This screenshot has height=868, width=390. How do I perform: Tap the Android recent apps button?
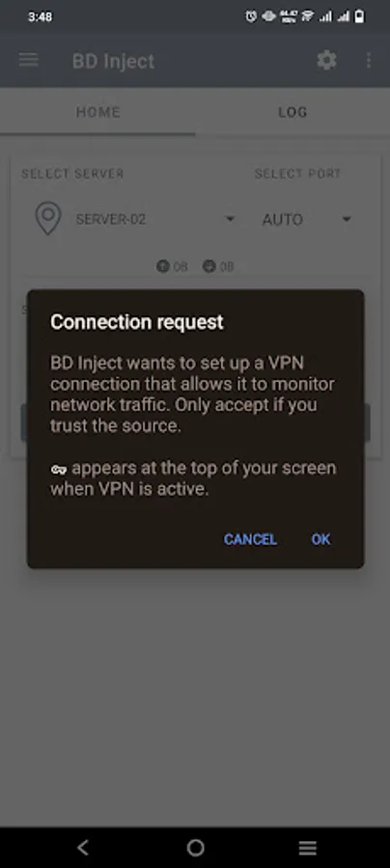(x=307, y=847)
